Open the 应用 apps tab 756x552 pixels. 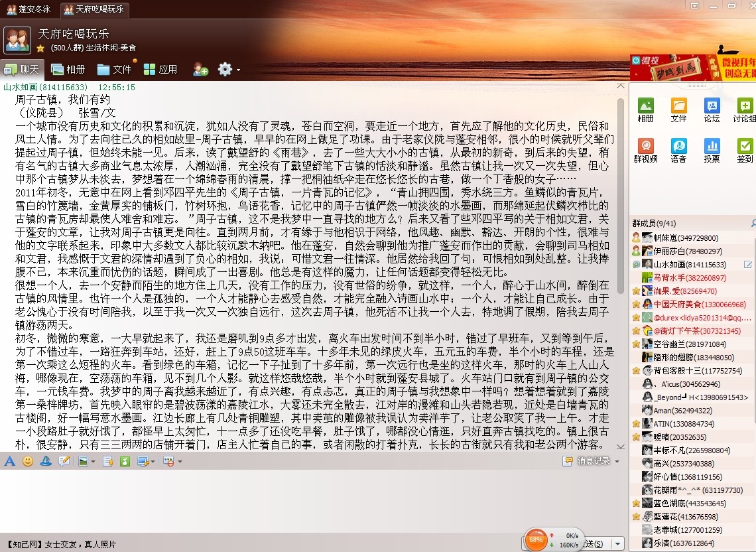click(160, 69)
